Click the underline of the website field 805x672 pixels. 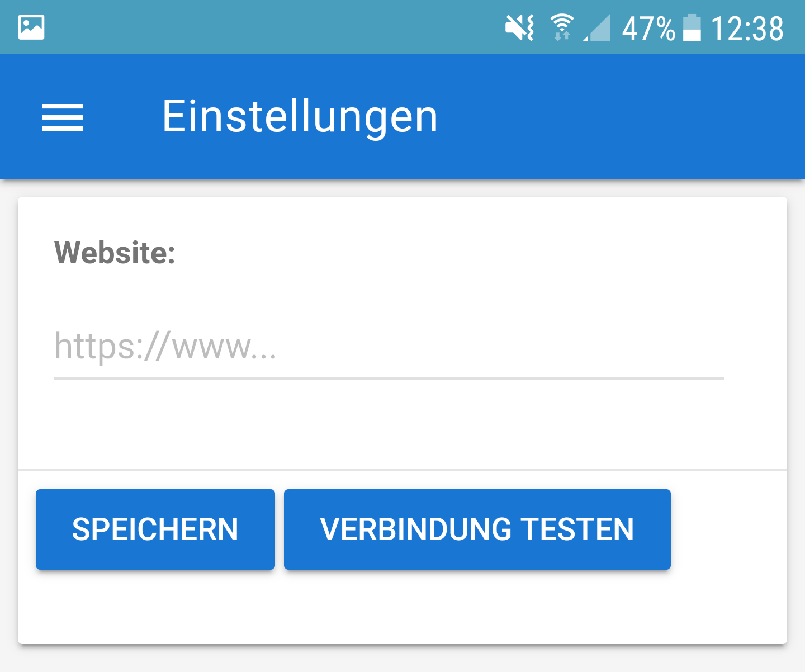tap(389, 378)
